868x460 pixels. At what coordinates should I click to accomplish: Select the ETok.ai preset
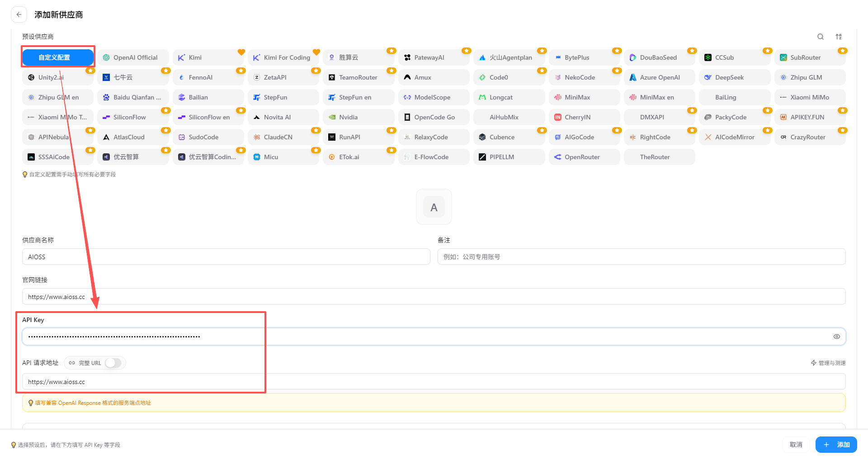359,157
